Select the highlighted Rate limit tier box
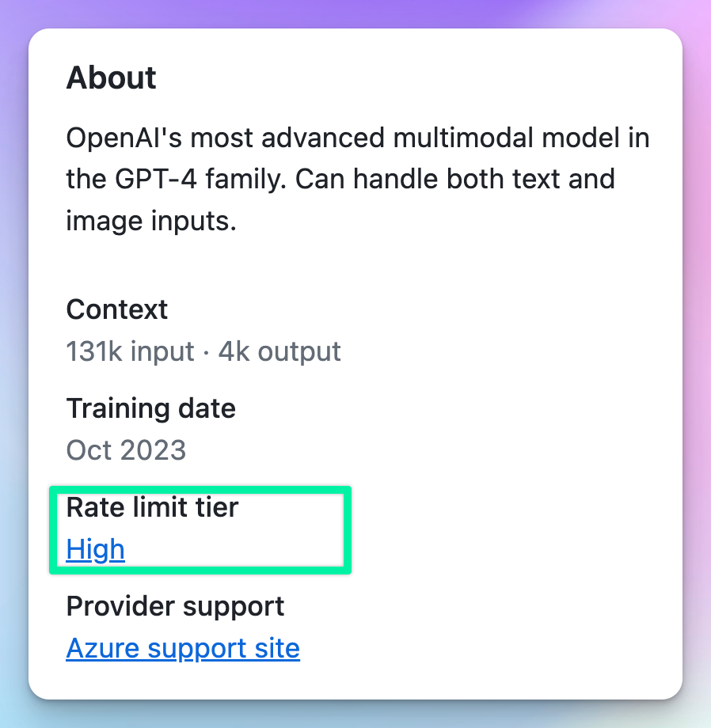 click(200, 530)
